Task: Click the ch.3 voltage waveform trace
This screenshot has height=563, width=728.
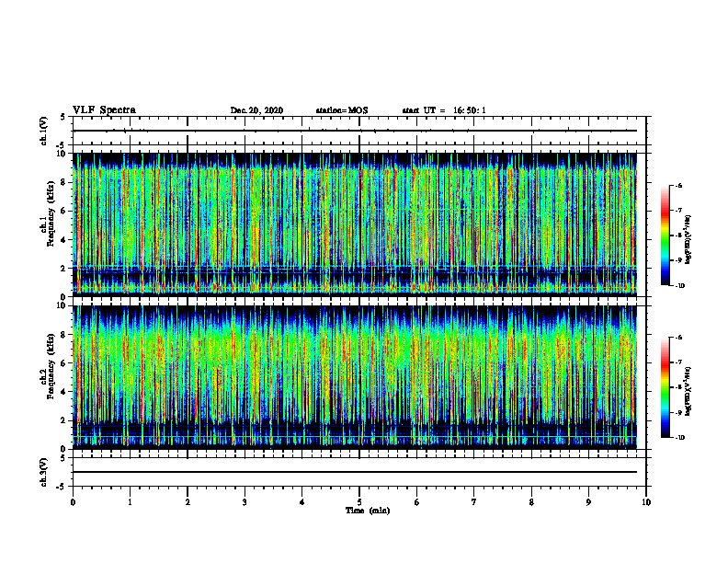Action: 355,472
